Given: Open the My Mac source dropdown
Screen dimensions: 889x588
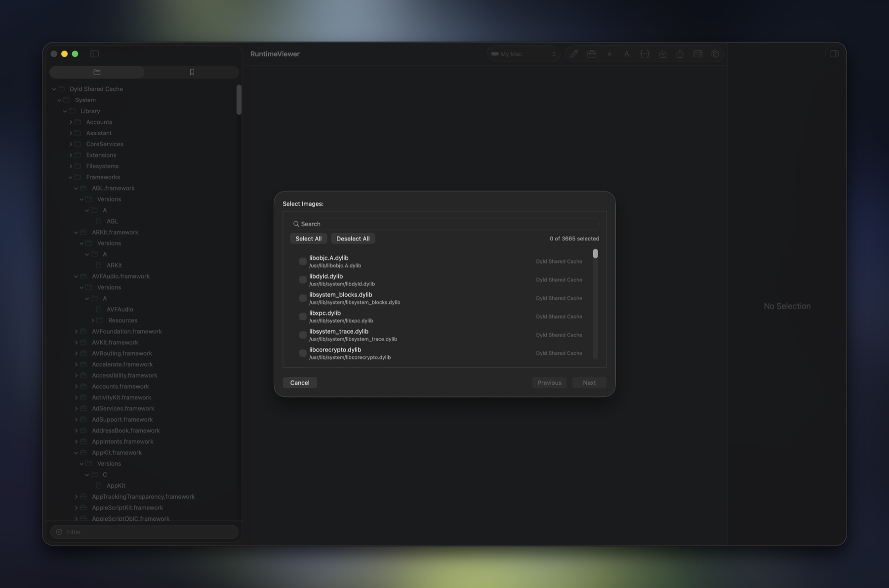Looking at the screenshot, I should tap(523, 54).
